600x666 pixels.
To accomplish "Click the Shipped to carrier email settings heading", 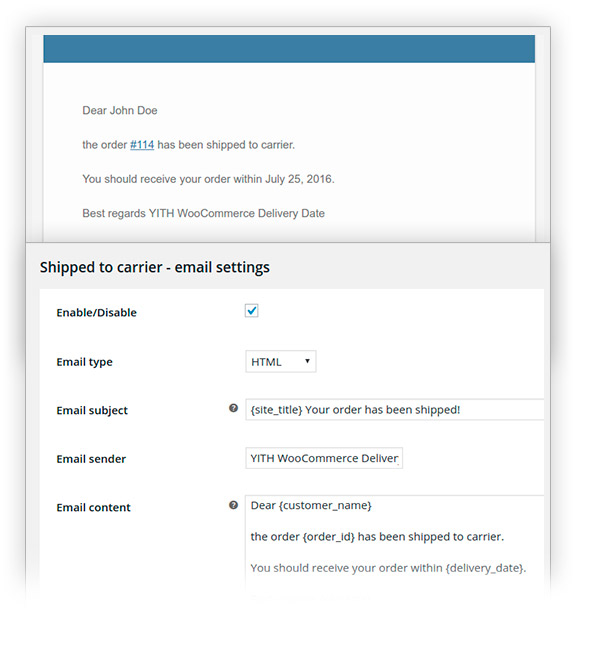I will click(154, 267).
